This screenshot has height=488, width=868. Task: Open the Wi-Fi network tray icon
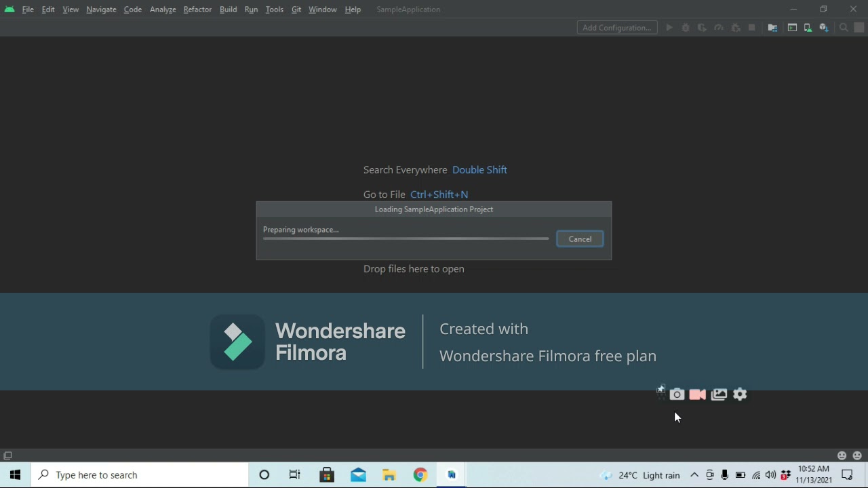756,475
